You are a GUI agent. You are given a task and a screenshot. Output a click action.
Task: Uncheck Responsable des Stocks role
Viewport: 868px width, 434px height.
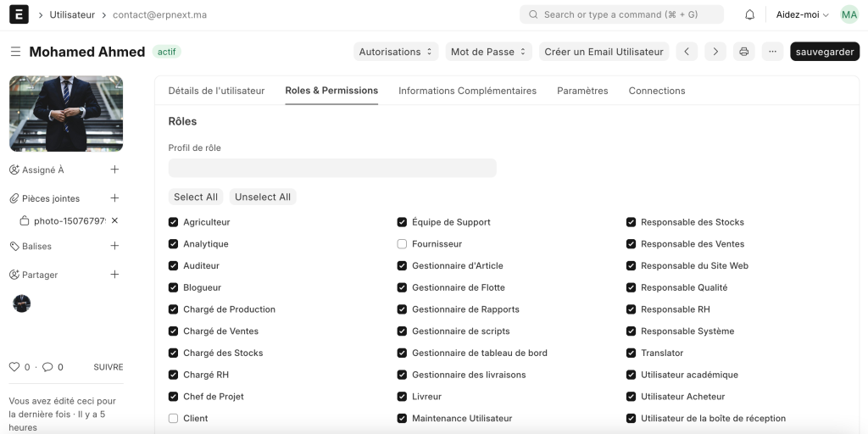pos(631,222)
